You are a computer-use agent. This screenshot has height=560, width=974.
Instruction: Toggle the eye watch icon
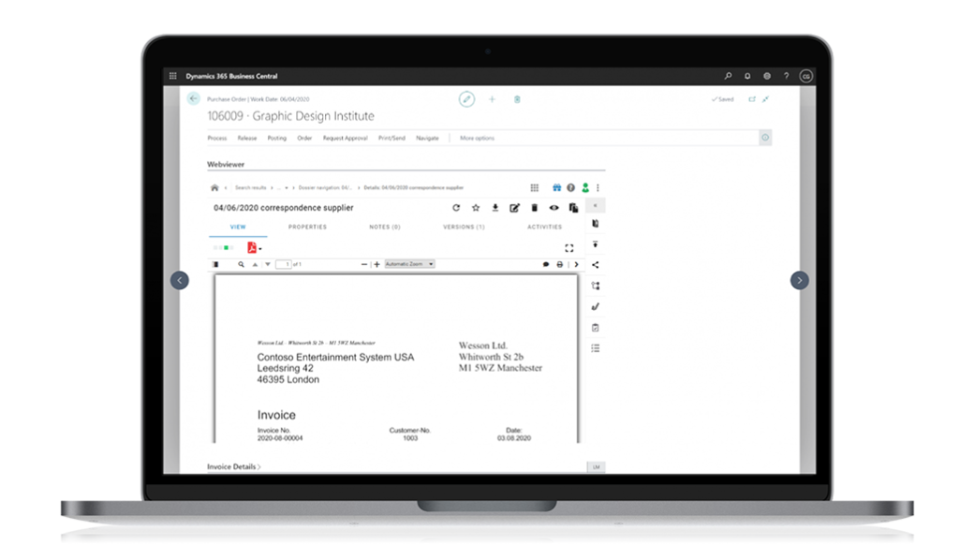(553, 208)
